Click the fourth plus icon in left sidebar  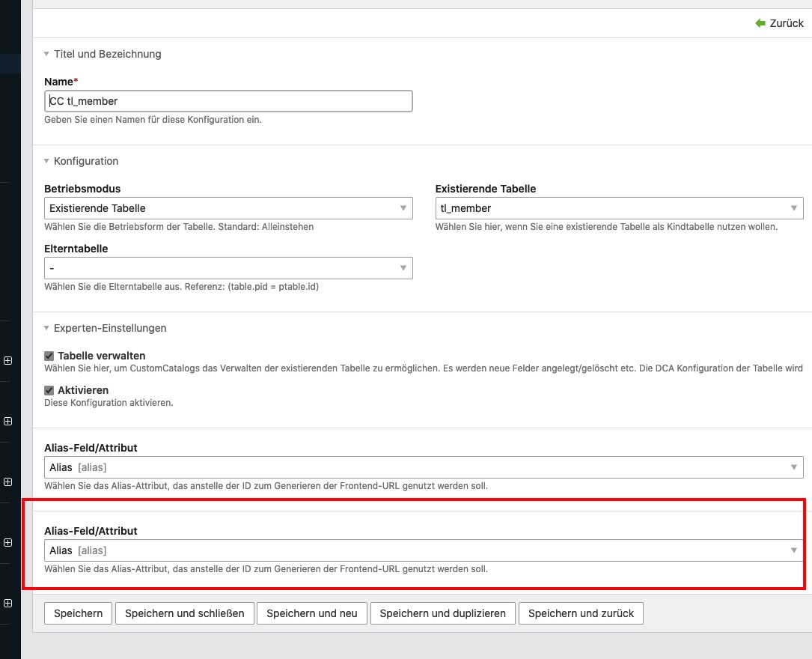7,542
